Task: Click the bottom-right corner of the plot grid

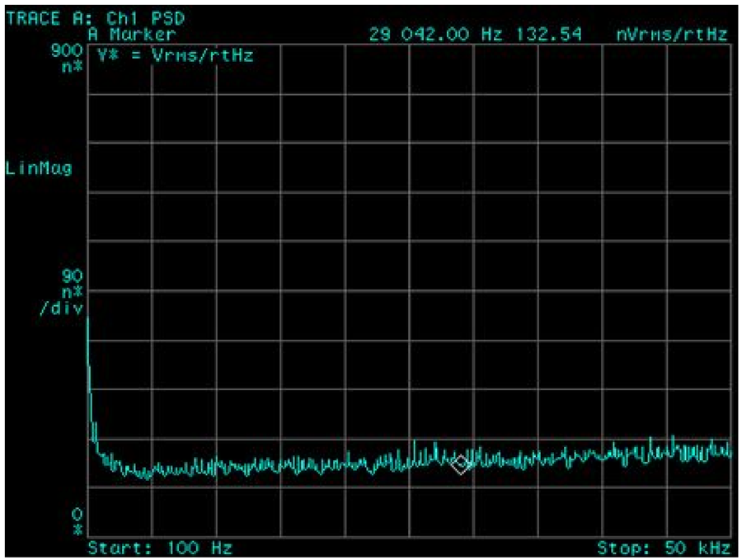Action: point(731,536)
